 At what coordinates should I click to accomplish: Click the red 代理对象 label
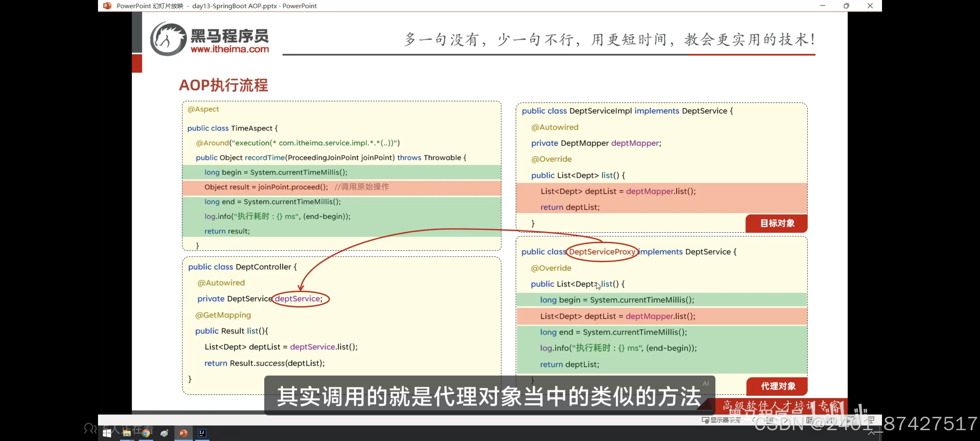point(777,386)
